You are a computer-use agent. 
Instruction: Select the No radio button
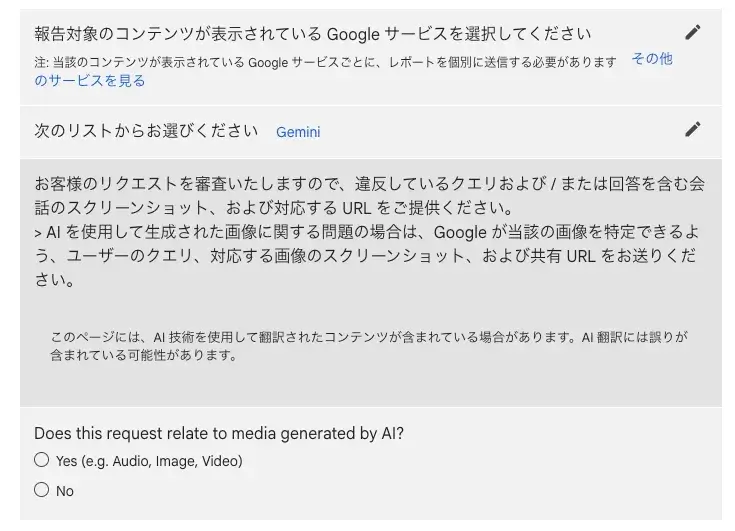coord(42,490)
